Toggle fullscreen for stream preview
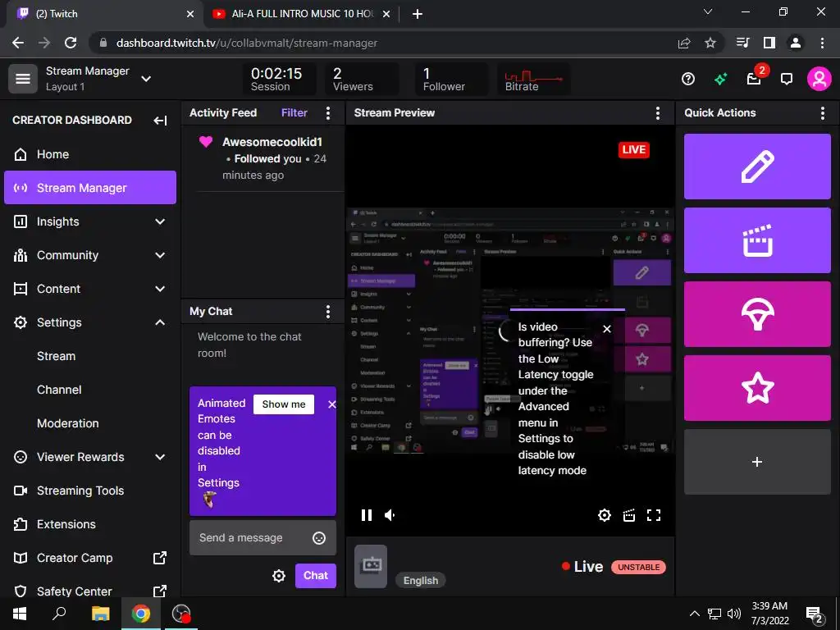The height and width of the screenshot is (630, 840). point(654,515)
